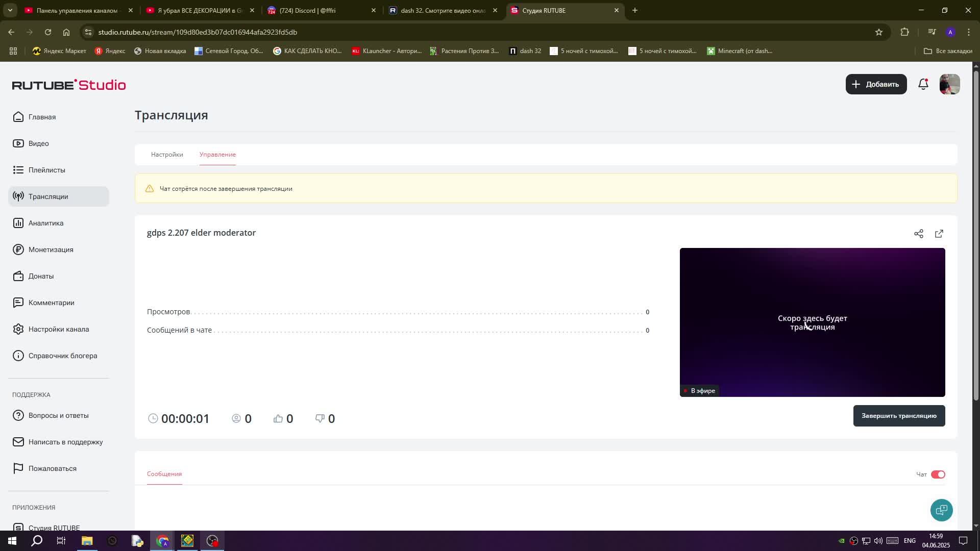Viewport: 980px width, 551px height.
Task: Click the support chat bubble icon
Action: pos(941,510)
